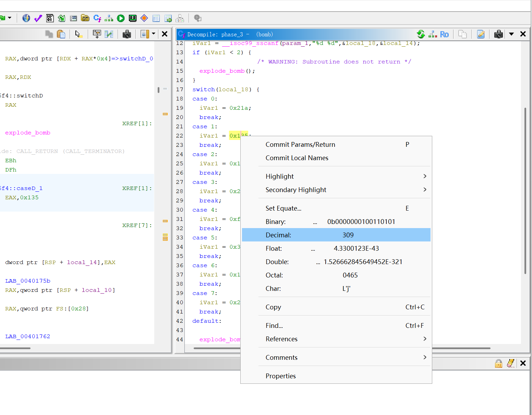Click explode_bomb call on decompile line 15
This screenshot has height=415, width=532.
click(222, 71)
